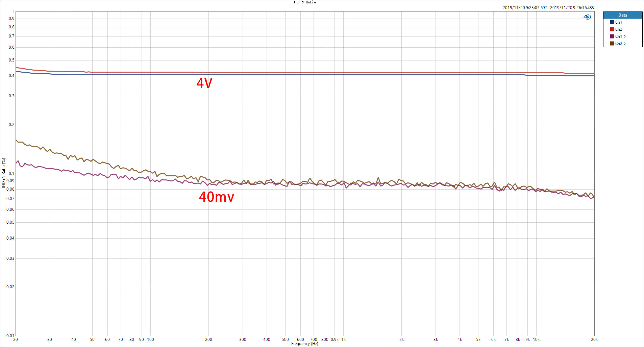Click the Ch1 2 legend entry label
644x347 pixels.
coord(620,36)
